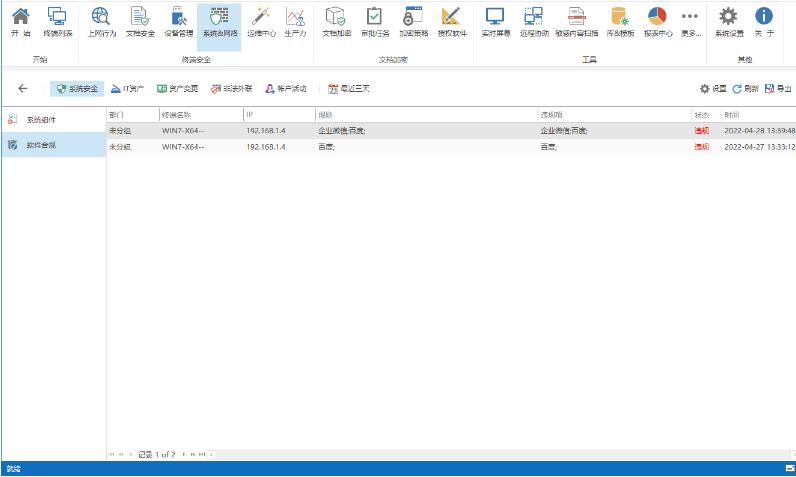796x477 pixels.
Task: Click the 导出 export button
Action: coord(777,88)
